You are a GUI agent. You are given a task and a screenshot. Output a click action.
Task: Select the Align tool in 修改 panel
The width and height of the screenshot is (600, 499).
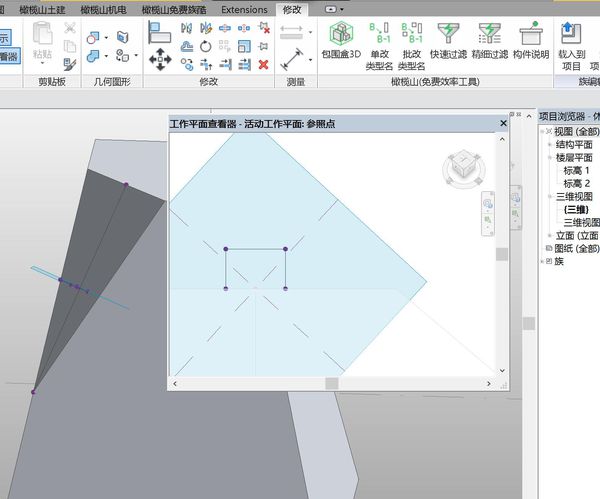(159, 32)
